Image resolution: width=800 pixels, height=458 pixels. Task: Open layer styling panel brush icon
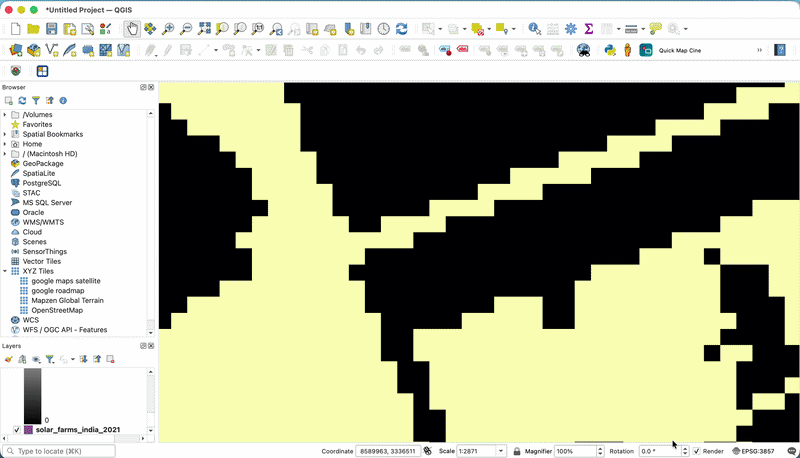point(9,359)
